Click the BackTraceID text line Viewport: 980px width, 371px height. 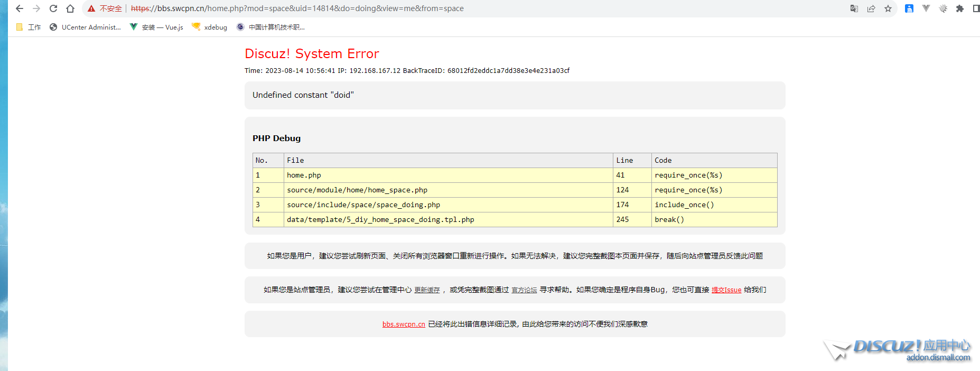pyautogui.click(x=407, y=70)
